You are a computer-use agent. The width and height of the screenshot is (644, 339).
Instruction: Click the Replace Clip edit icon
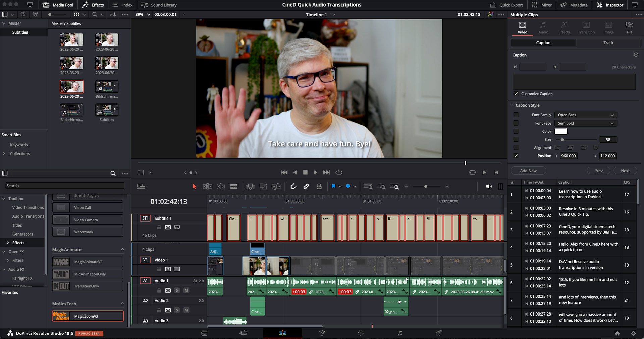(x=276, y=186)
